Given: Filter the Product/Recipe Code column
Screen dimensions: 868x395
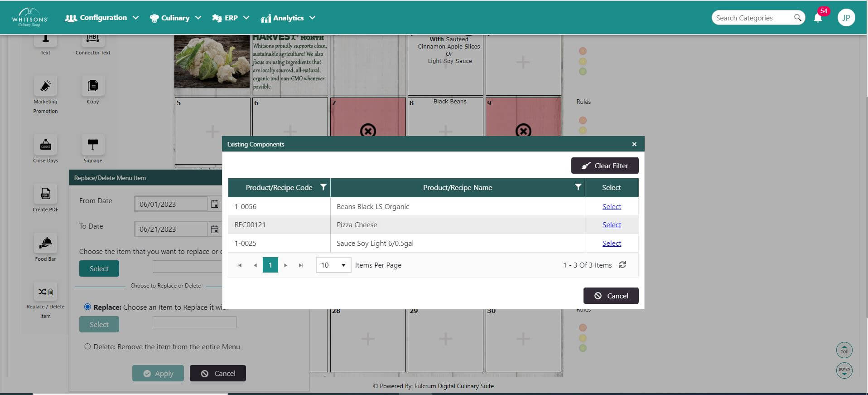Looking at the screenshot, I should pyautogui.click(x=323, y=187).
